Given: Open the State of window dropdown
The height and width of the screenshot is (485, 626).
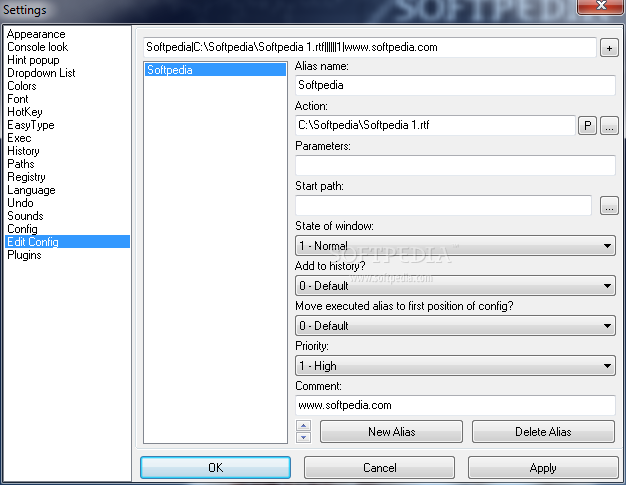Looking at the screenshot, I should 455,245.
